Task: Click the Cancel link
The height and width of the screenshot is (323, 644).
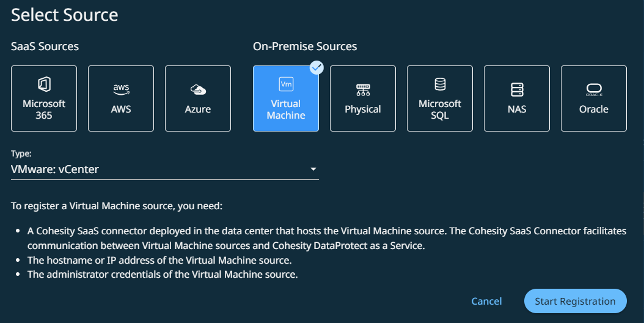Action: [486, 301]
